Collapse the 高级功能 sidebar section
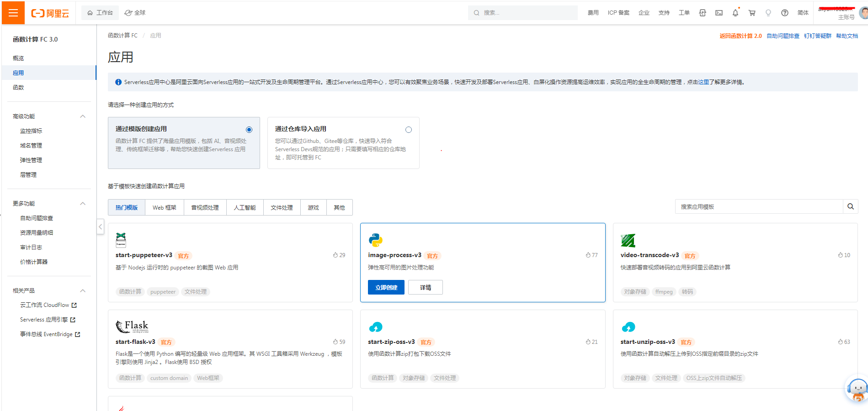The image size is (868, 411). coord(83,116)
